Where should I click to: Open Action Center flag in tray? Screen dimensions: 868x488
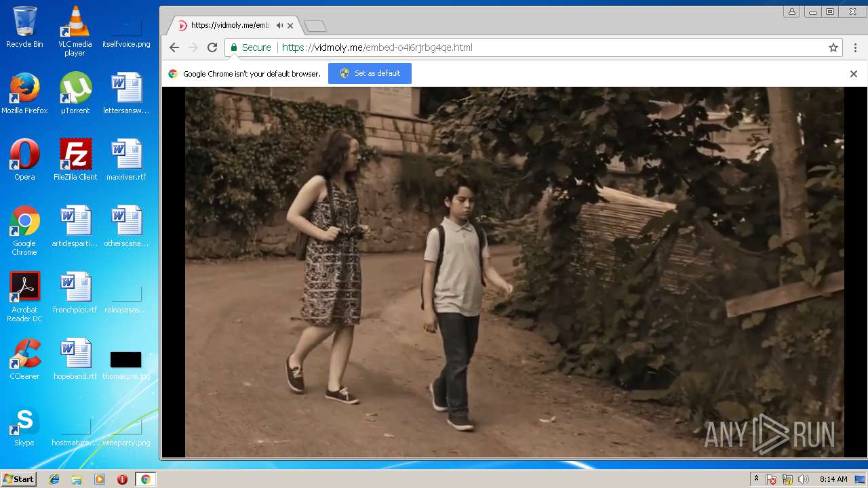coord(771,479)
